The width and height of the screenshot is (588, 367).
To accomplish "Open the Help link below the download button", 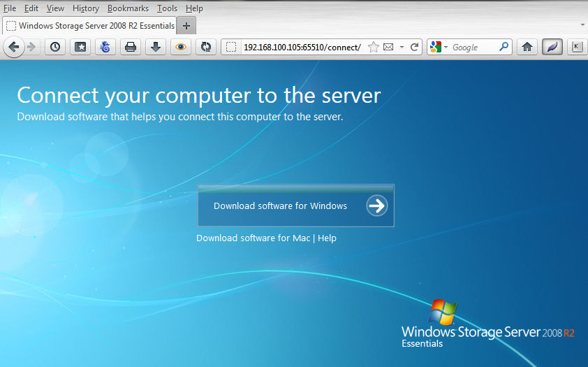I will 327,238.
